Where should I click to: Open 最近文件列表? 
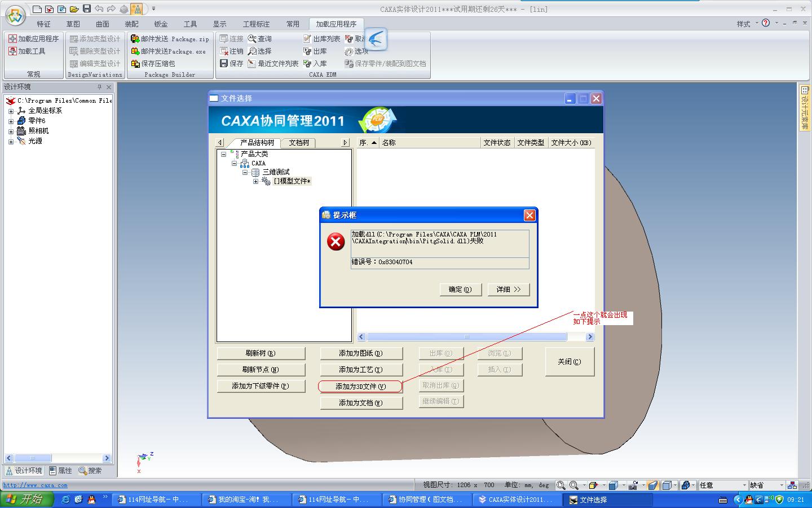pos(273,64)
